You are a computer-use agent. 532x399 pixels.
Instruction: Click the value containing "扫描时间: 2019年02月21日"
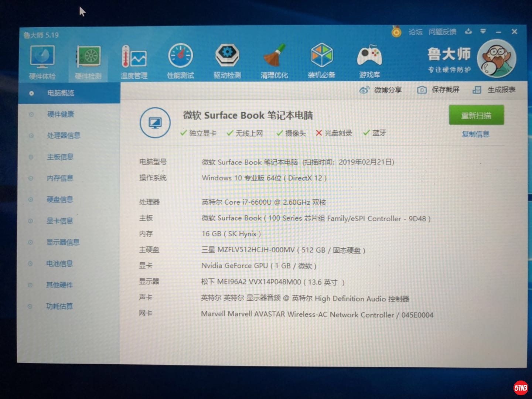(298, 162)
